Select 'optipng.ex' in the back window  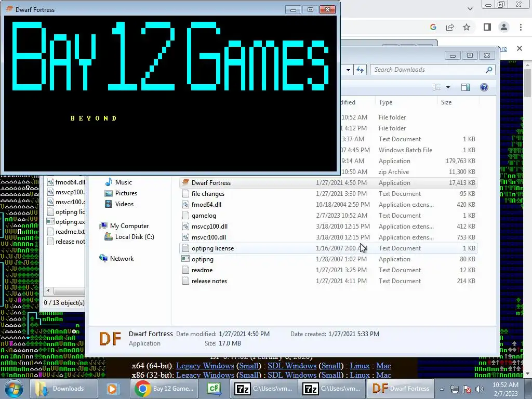click(70, 222)
